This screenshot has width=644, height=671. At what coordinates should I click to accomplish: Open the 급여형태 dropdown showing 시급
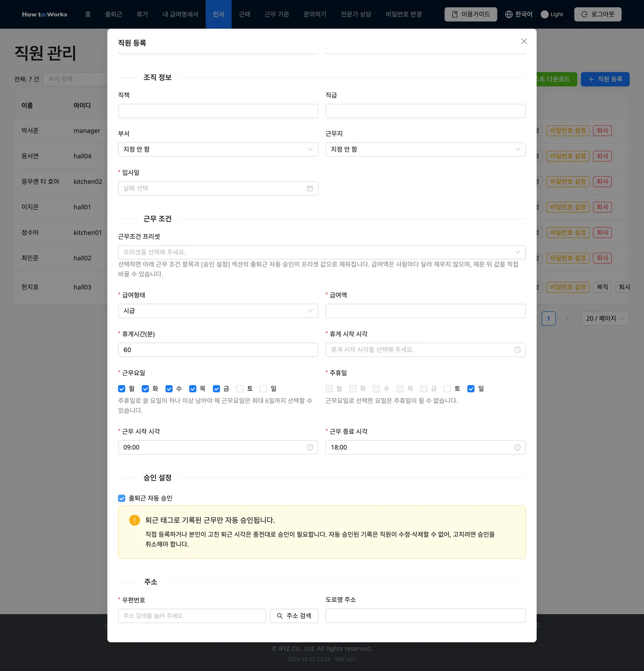click(218, 311)
